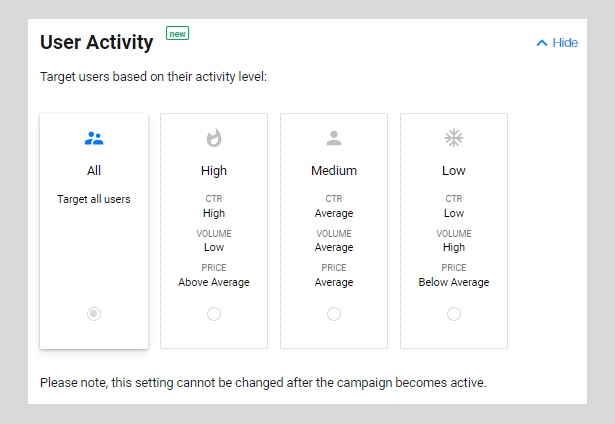
Task: Select the High activity radio button
Action: [x=214, y=314]
